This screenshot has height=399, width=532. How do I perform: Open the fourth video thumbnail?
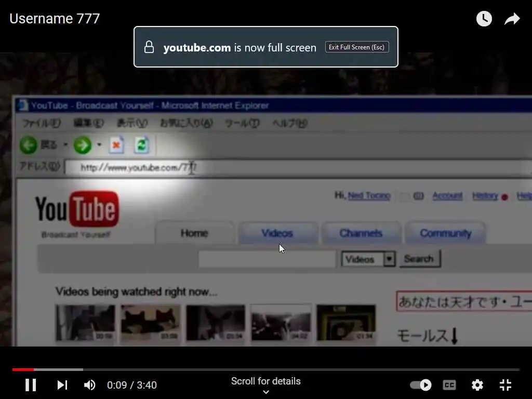(x=281, y=323)
